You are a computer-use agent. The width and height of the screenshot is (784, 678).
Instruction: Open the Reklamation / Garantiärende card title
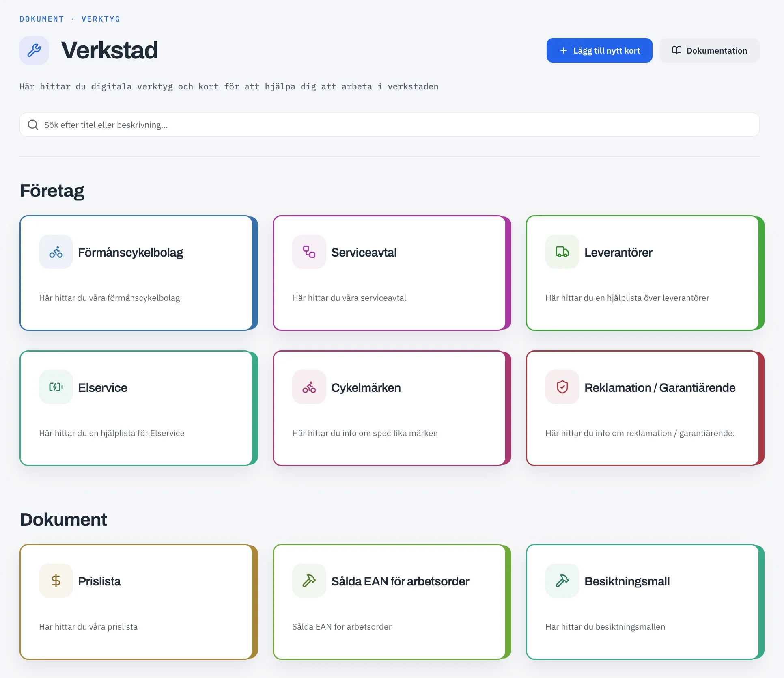660,387
